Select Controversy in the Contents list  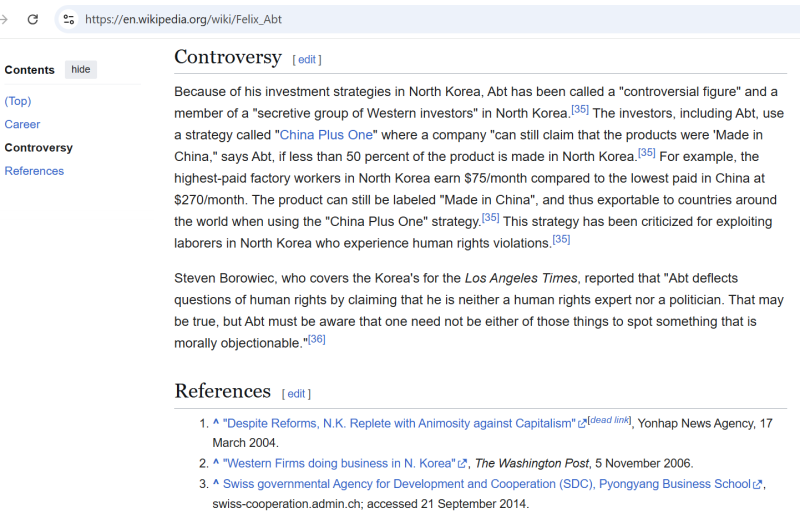tap(38, 148)
